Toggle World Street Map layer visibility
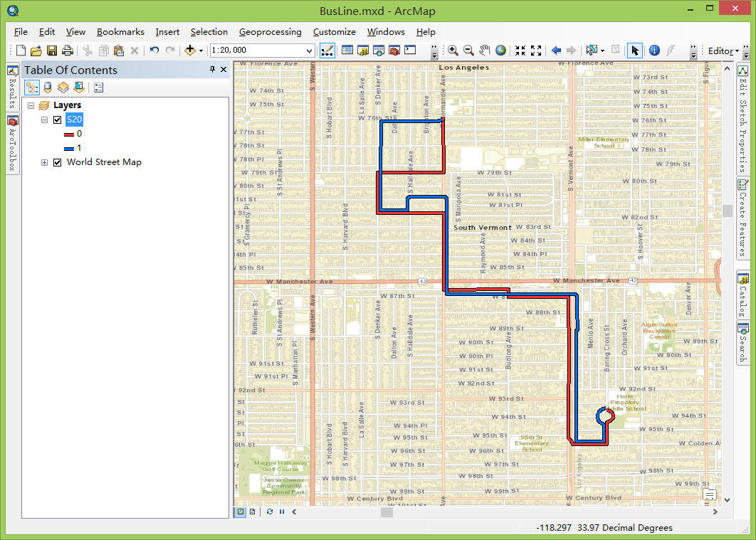Image resolution: width=756 pixels, height=540 pixels. point(58,162)
